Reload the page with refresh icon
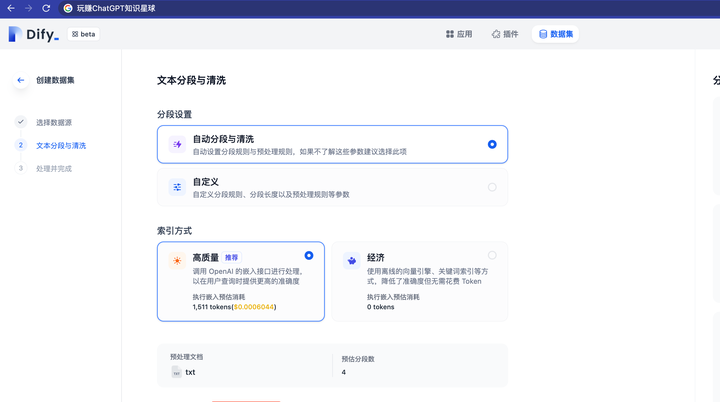The image size is (720, 402). click(46, 8)
